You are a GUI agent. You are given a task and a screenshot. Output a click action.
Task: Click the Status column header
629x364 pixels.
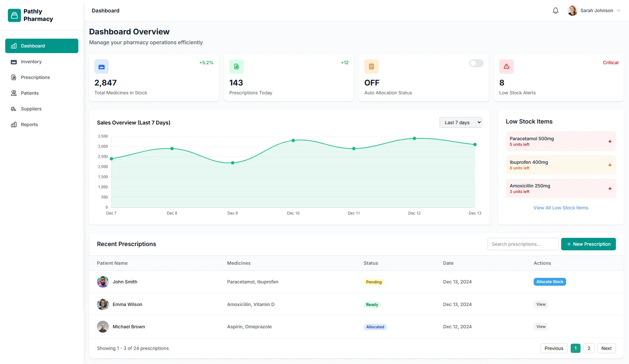click(x=371, y=263)
